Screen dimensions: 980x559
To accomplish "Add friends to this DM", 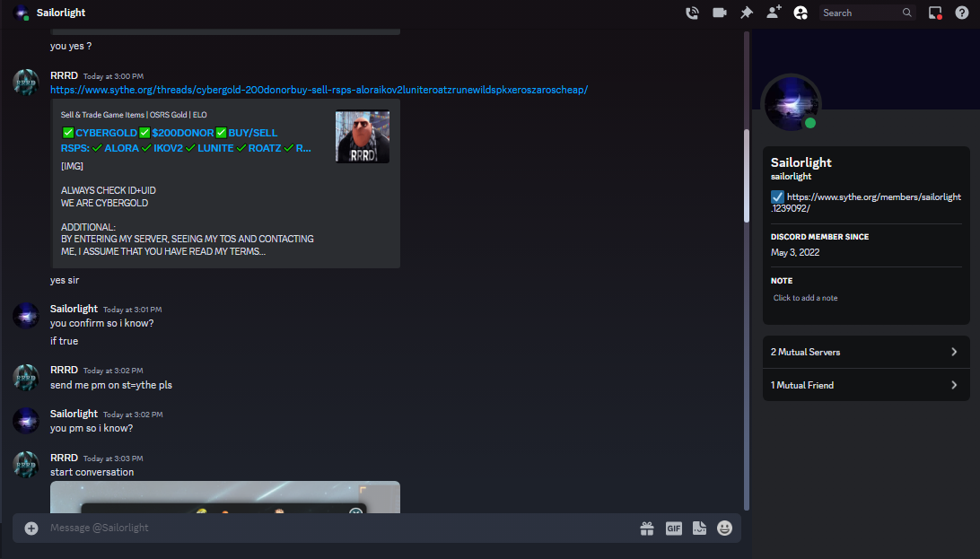I will (x=774, y=13).
